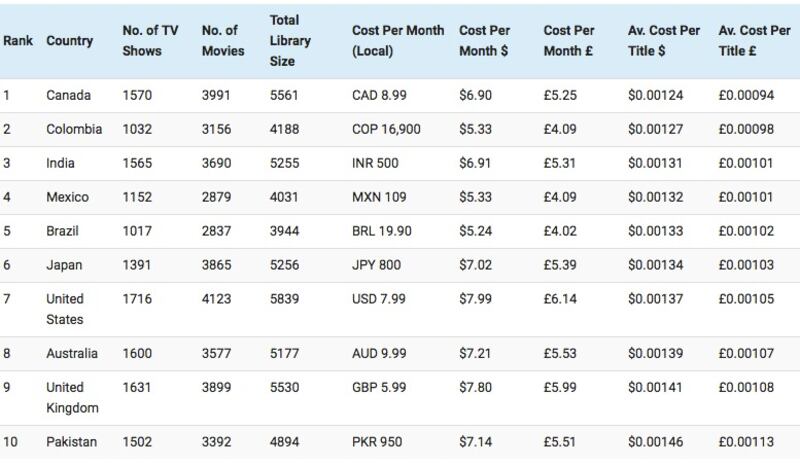The image size is (800, 466).
Task: Sort by Total Library Size header
Action: [290, 41]
